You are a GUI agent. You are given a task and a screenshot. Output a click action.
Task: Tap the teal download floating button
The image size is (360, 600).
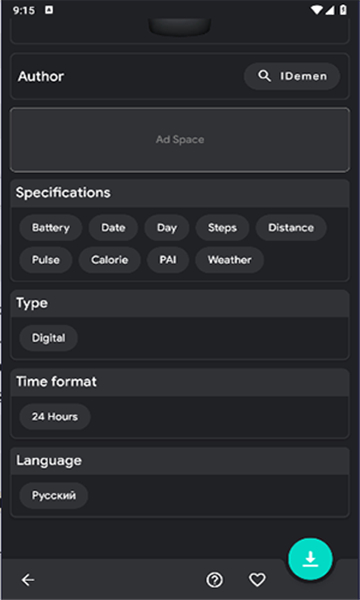click(x=310, y=559)
